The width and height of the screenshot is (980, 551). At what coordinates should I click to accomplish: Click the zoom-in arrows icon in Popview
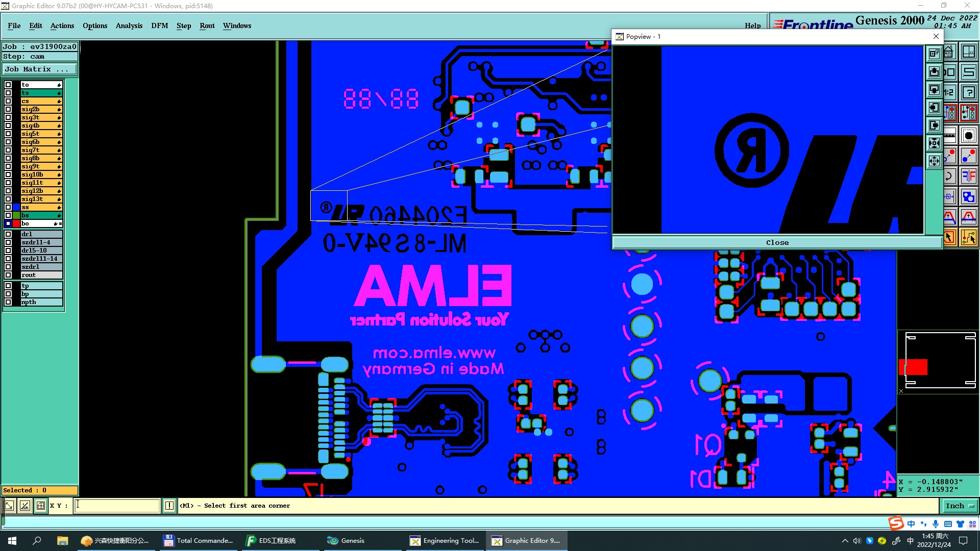click(934, 143)
